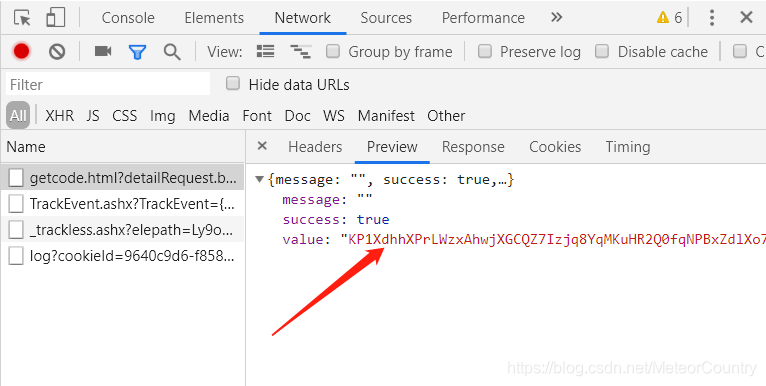
Task: Filter requests by XHR
Action: tap(60, 116)
